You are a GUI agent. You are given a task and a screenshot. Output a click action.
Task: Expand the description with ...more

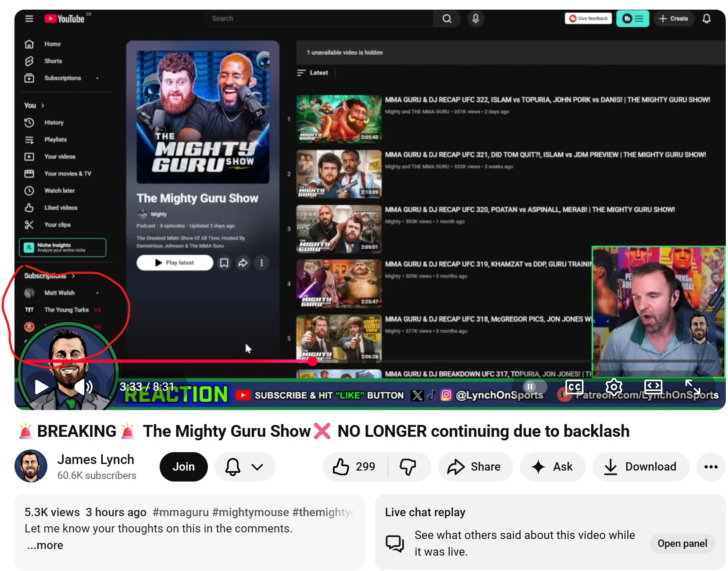pos(45,545)
